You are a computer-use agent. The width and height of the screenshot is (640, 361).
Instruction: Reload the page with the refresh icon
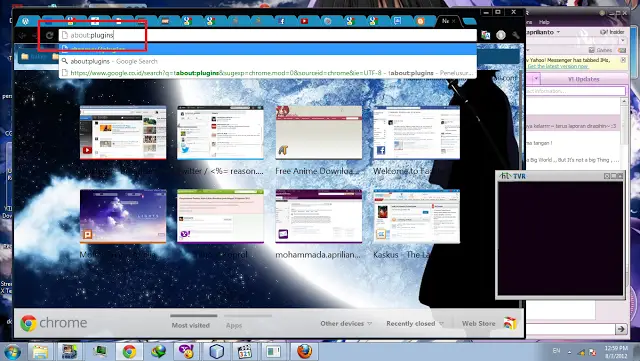click(x=49, y=36)
